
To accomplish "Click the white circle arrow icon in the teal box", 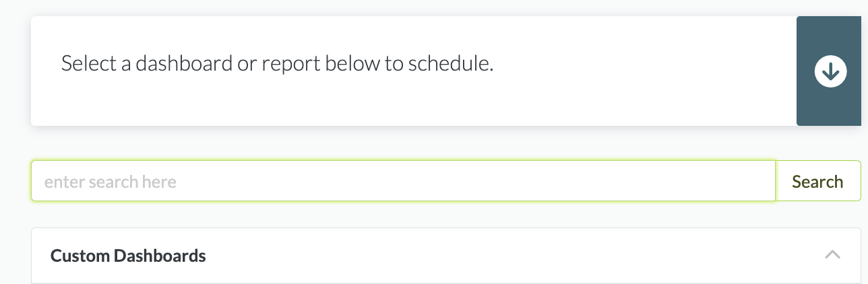I will (830, 71).
